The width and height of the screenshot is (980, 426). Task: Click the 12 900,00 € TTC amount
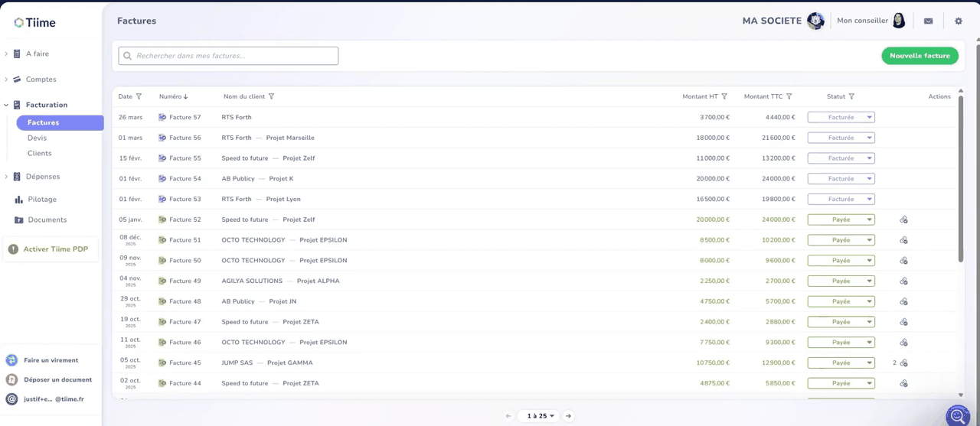click(x=779, y=363)
